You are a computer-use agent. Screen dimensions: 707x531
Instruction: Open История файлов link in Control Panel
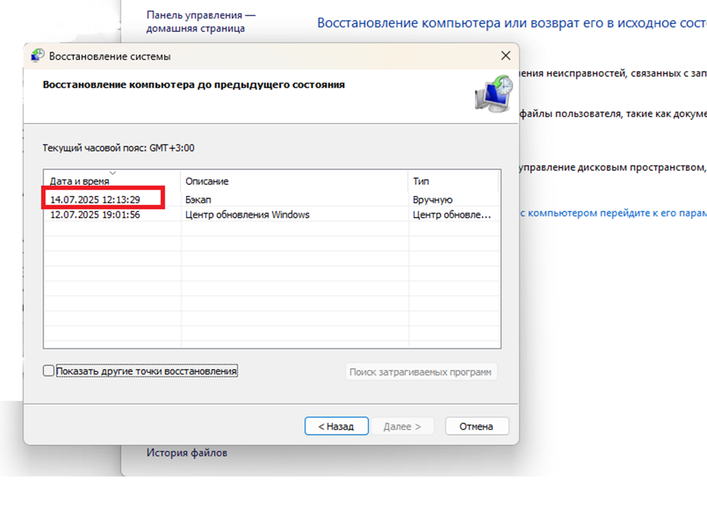[187, 453]
